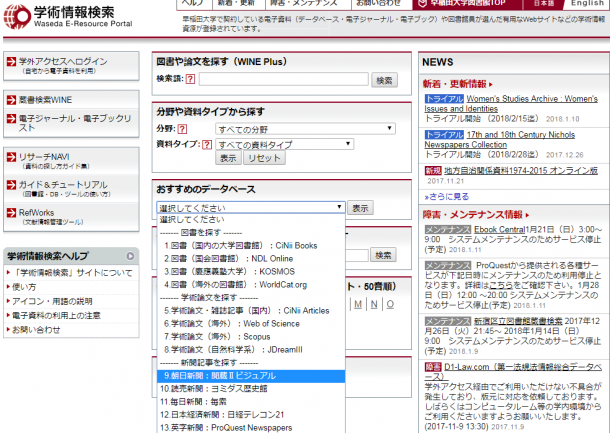Select 12.日本経済新聞 日経テレコン21 option
The height and width of the screenshot is (433, 610).
click(x=251, y=415)
